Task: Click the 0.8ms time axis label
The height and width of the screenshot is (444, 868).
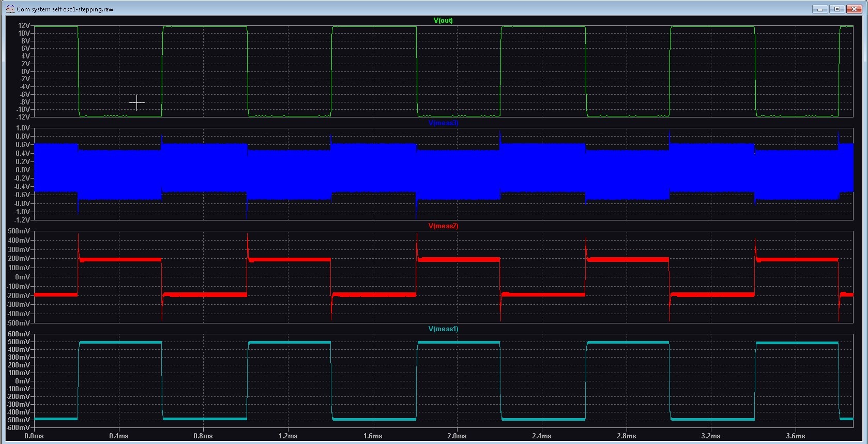Action: 203,436
